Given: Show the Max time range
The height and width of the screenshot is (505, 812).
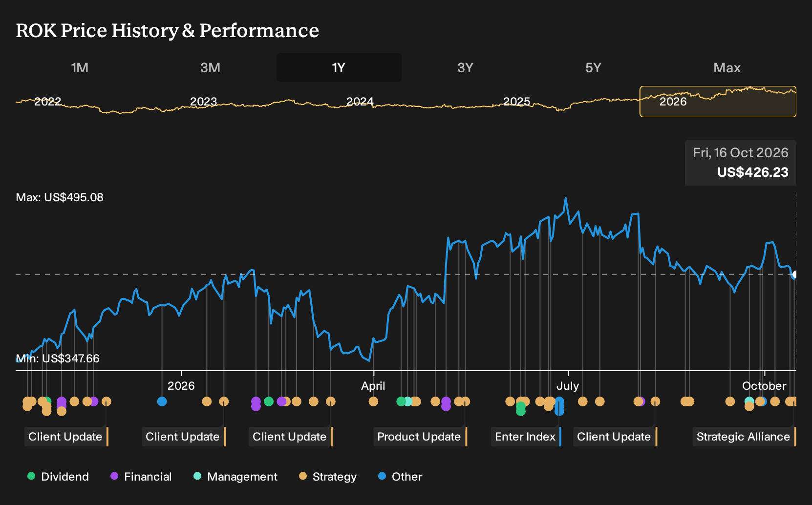Looking at the screenshot, I should pyautogui.click(x=727, y=67).
